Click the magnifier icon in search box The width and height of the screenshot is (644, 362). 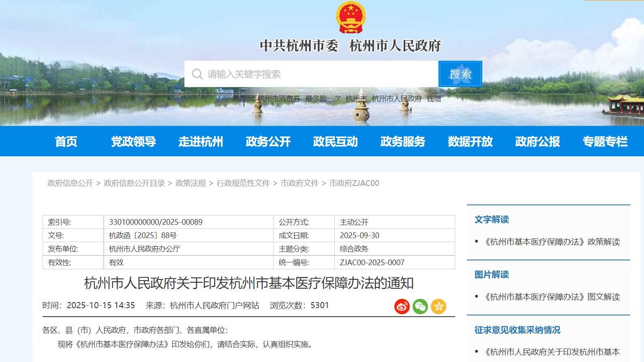click(x=197, y=74)
